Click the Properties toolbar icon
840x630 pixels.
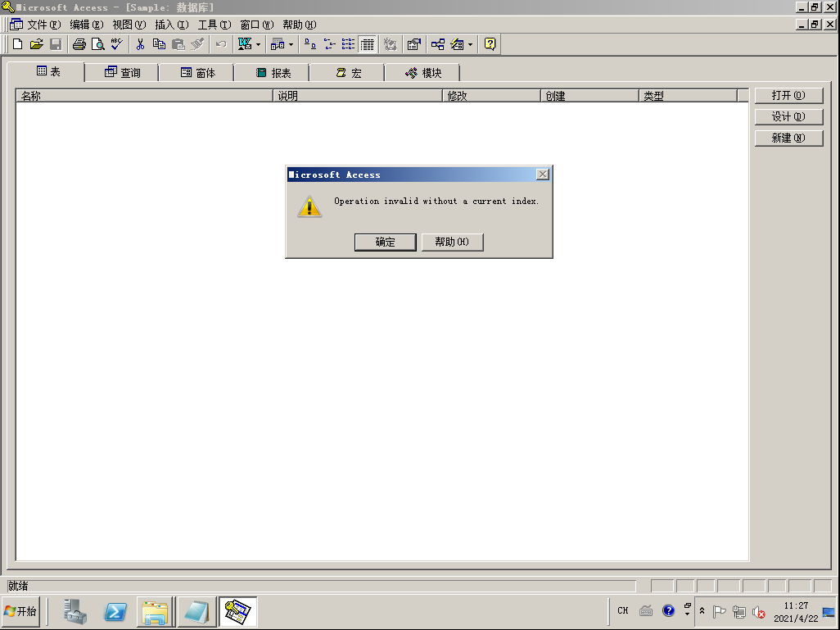pos(413,44)
